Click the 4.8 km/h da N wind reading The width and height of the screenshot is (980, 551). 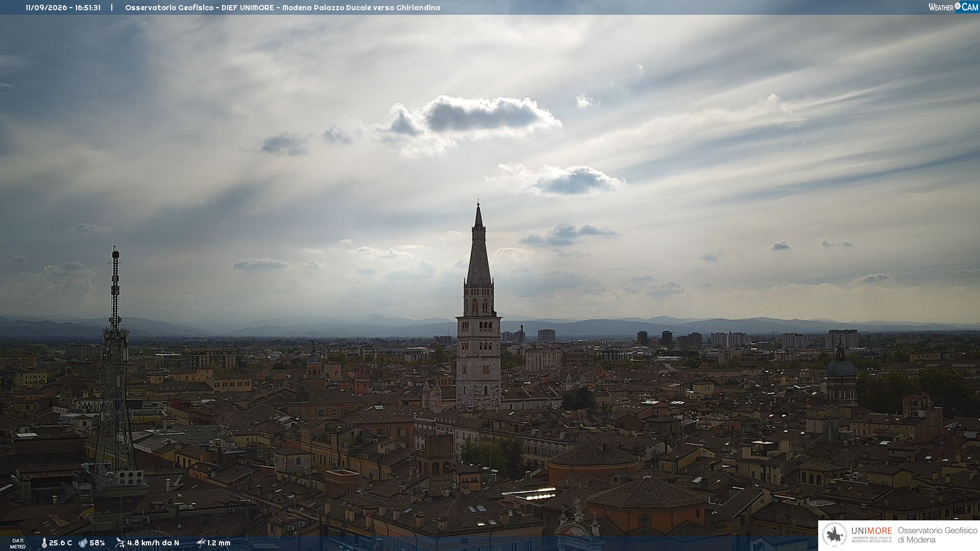pyautogui.click(x=153, y=543)
